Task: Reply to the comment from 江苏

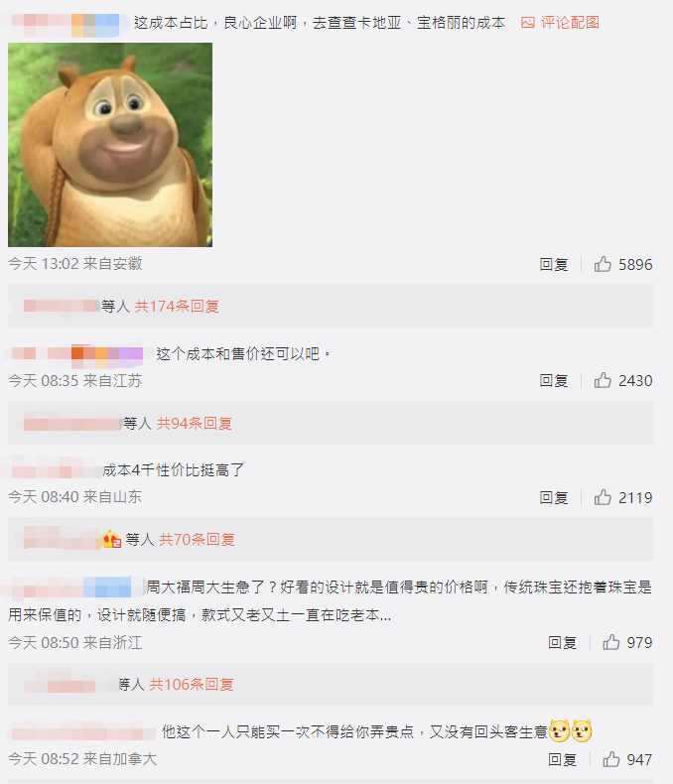Action: point(554,380)
